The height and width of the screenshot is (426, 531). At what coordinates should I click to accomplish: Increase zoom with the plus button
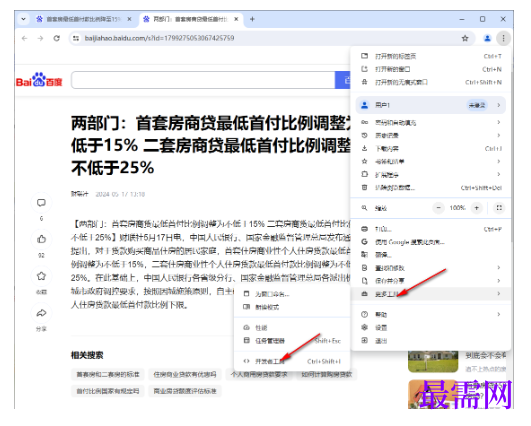[x=476, y=208]
